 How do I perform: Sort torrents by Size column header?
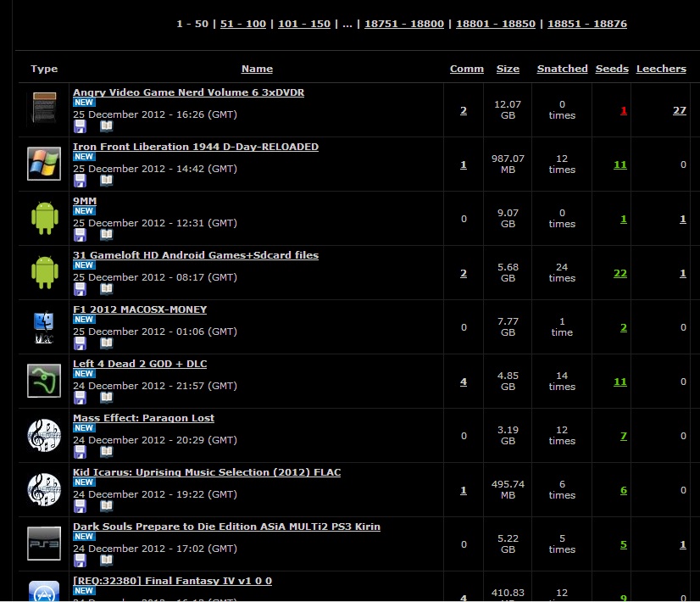click(x=508, y=69)
